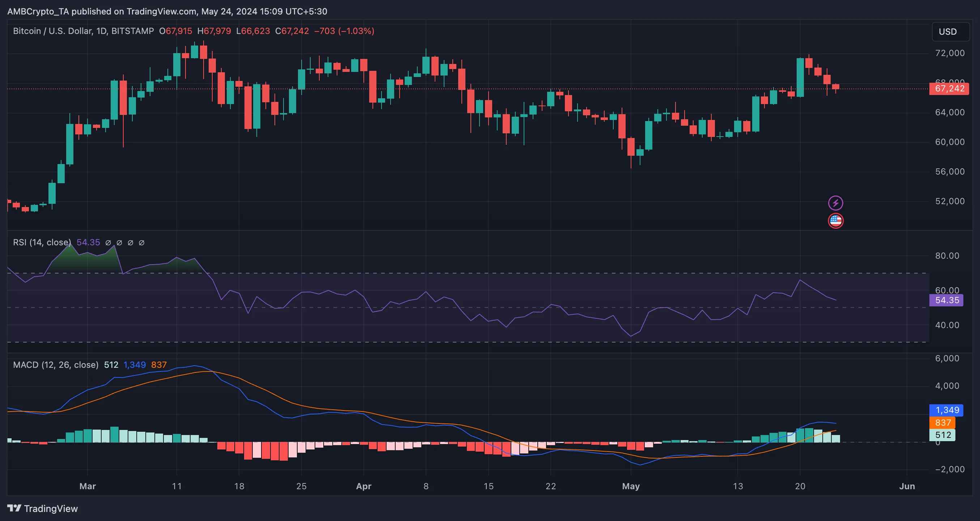The image size is (980, 521).
Task: Click the Apr label on time axis
Action: tap(364, 486)
